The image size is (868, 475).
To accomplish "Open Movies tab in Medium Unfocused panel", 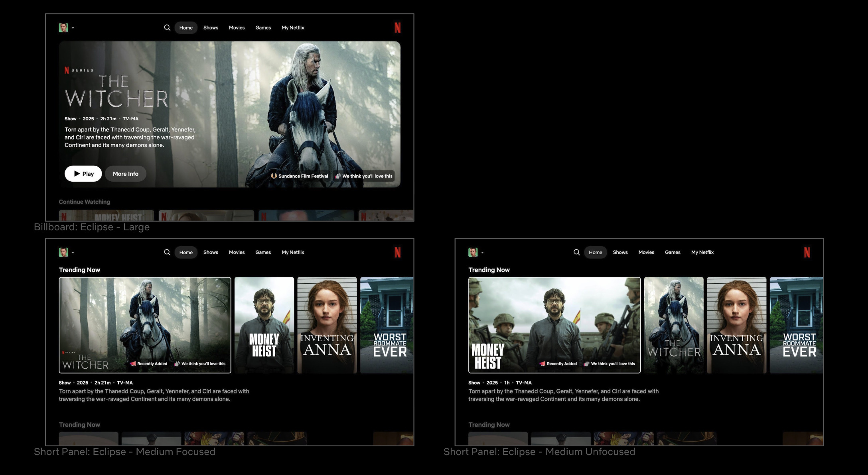I will 646,252.
